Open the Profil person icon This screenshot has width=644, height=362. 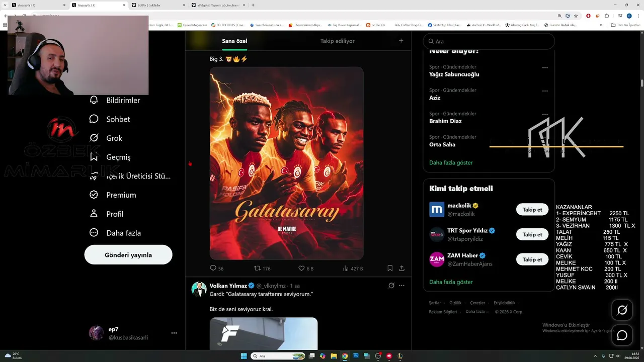click(94, 214)
